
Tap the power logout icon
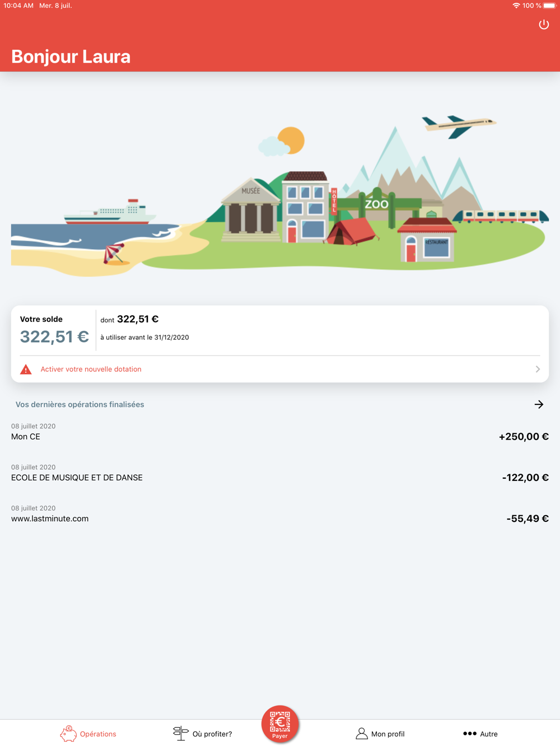pyautogui.click(x=544, y=25)
